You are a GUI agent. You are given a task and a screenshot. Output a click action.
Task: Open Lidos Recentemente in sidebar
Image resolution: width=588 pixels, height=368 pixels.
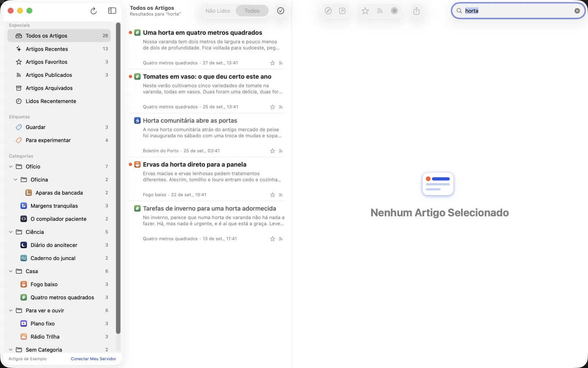tap(59, 101)
